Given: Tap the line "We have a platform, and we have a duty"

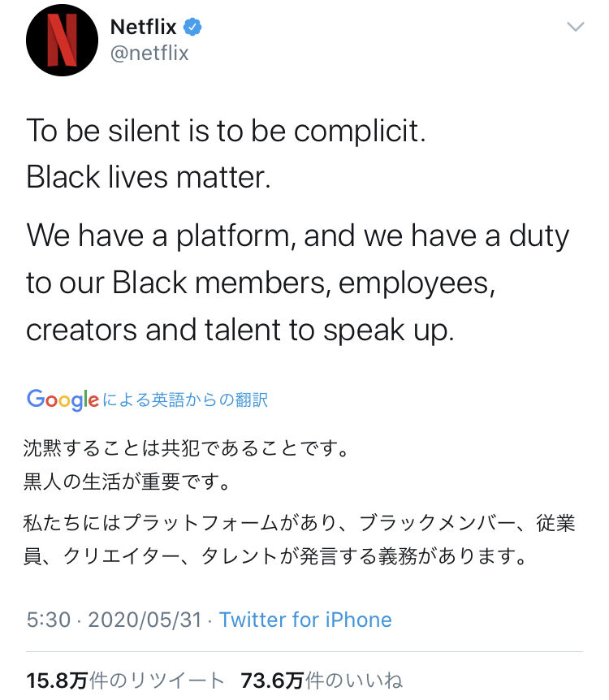Looking at the screenshot, I should (x=298, y=236).
